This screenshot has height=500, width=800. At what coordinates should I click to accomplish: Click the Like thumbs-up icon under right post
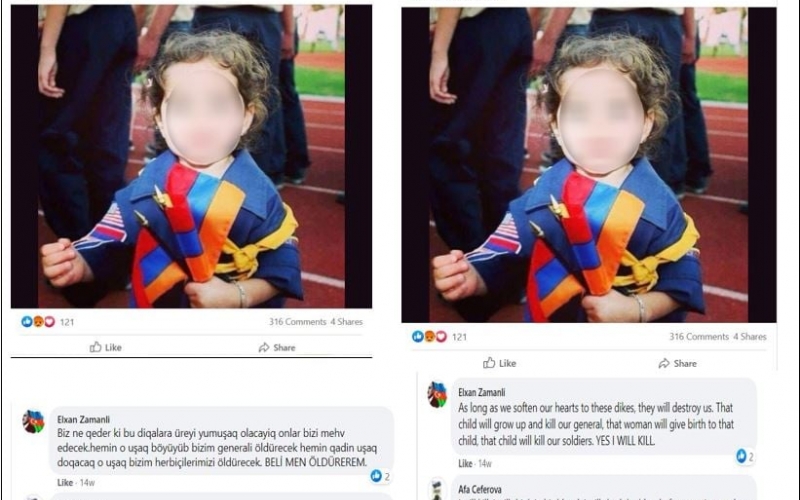click(x=489, y=363)
